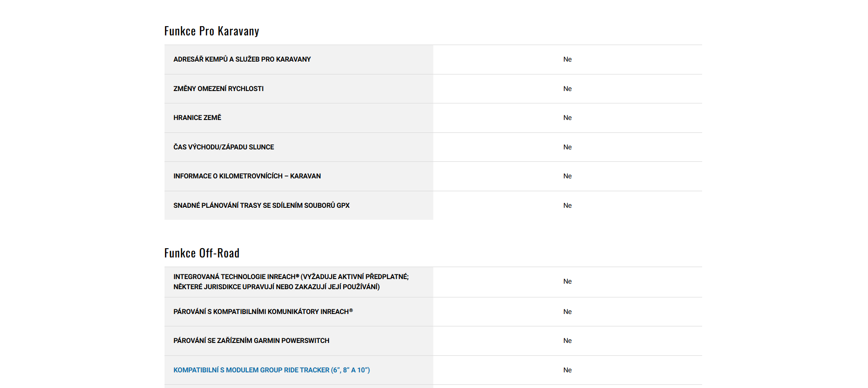The width and height of the screenshot is (868, 388).
Task: Select 'Ne' in the GPX route planning row
Action: 567,205
